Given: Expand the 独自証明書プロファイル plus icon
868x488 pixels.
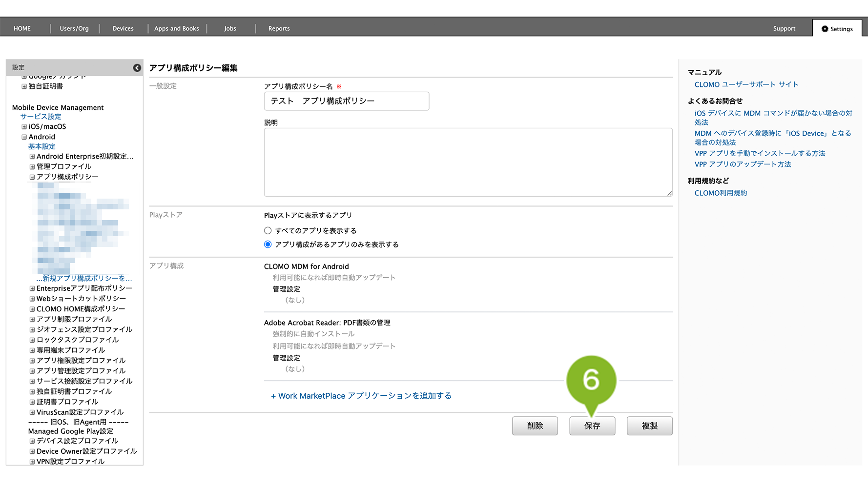Looking at the screenshot, I should (32, 392).
